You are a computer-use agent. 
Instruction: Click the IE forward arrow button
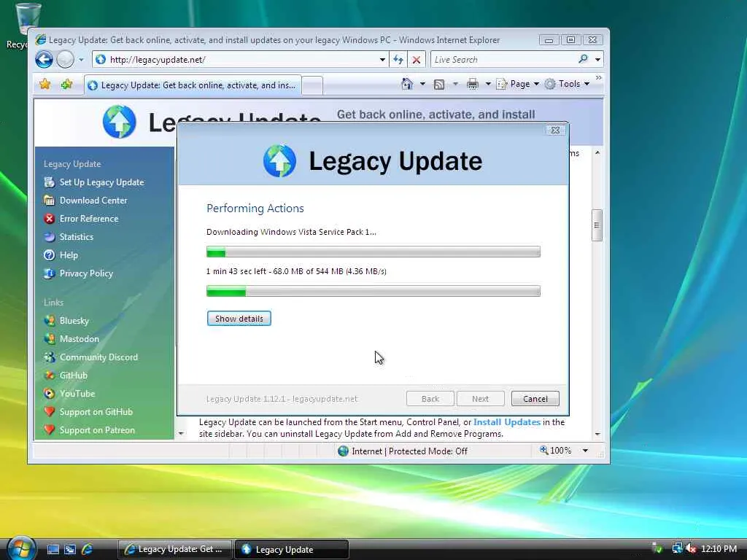[x=65, y=60]
